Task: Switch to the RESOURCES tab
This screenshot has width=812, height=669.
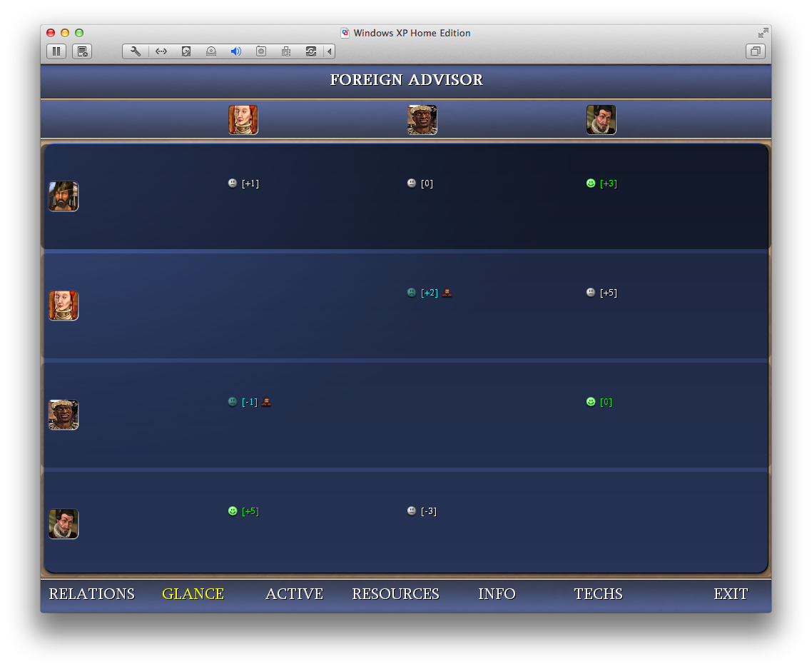Action: click(395, 594)
